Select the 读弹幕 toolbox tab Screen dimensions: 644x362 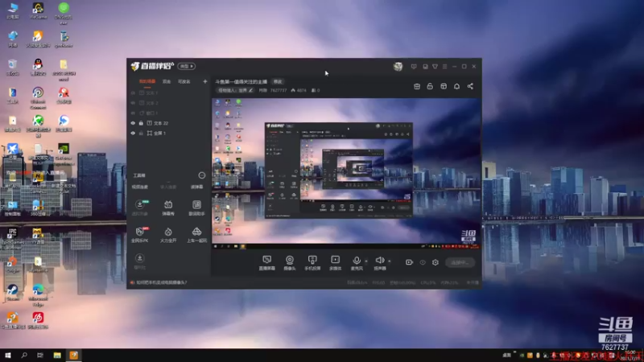196,187
